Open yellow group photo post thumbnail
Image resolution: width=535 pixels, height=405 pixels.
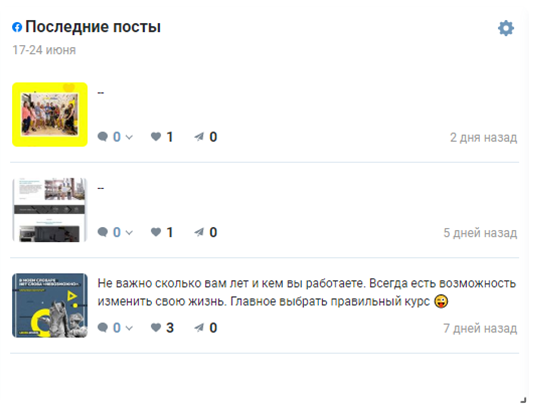pos(50,115)
